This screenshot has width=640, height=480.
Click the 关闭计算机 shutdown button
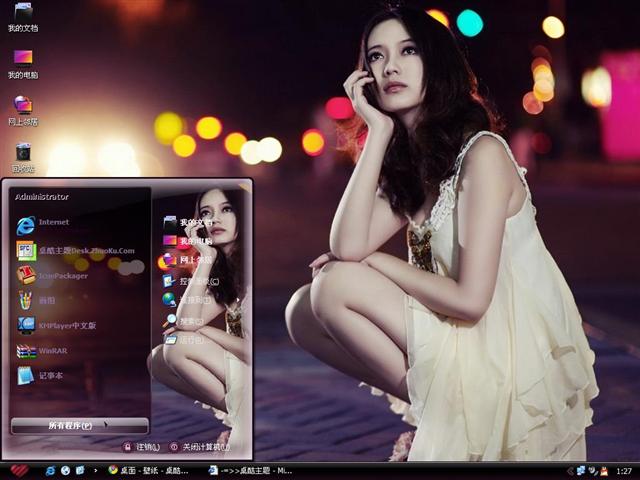199,447
